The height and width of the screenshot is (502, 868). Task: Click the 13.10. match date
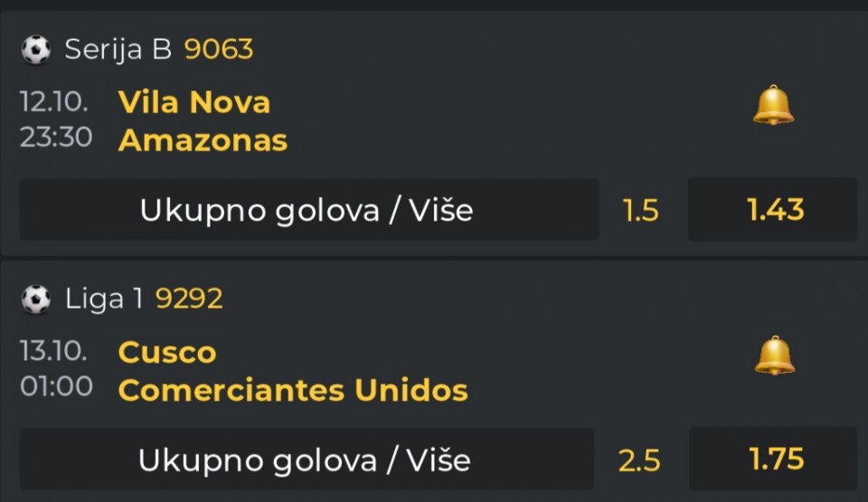[x=53, y=351]
